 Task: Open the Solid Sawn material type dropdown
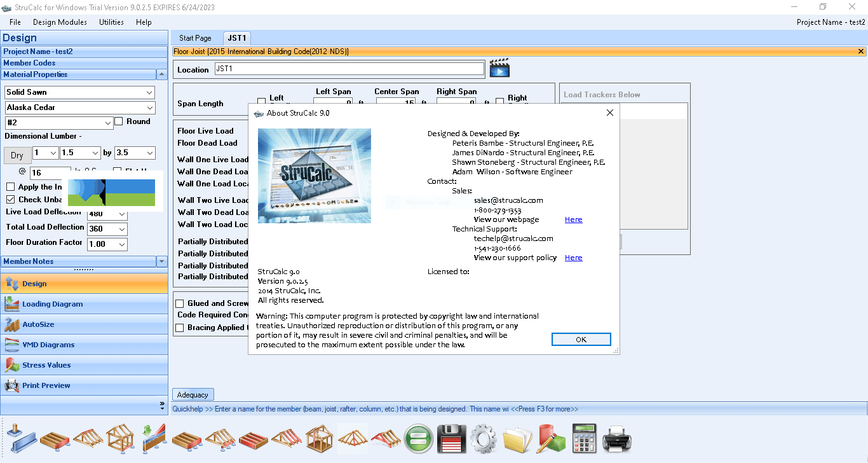coord(149,92)
